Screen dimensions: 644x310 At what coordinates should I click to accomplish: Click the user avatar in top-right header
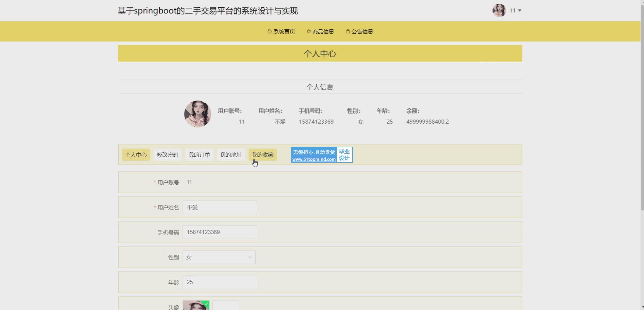pos(499,10)
